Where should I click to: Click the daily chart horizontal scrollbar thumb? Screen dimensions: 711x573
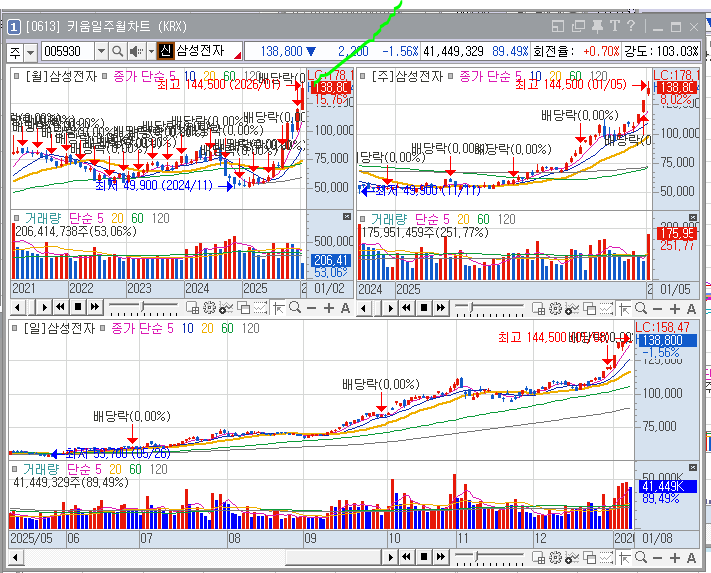(x=335, y=557)
